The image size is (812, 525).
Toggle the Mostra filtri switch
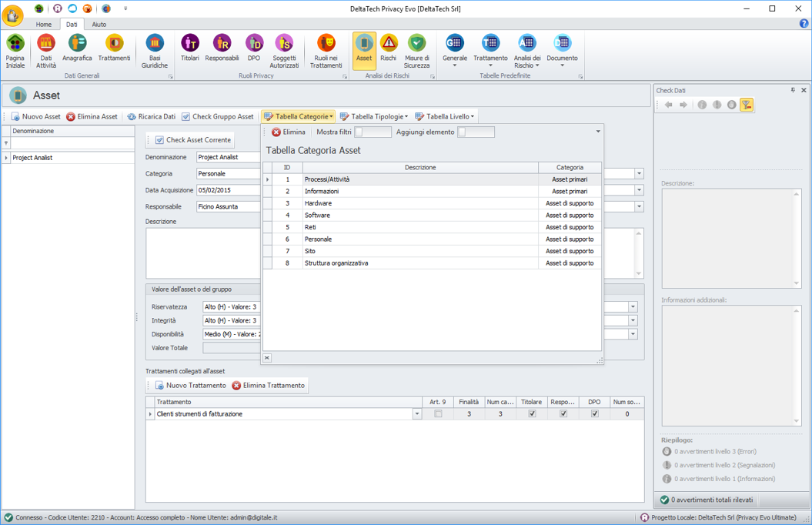click(373, 132)
